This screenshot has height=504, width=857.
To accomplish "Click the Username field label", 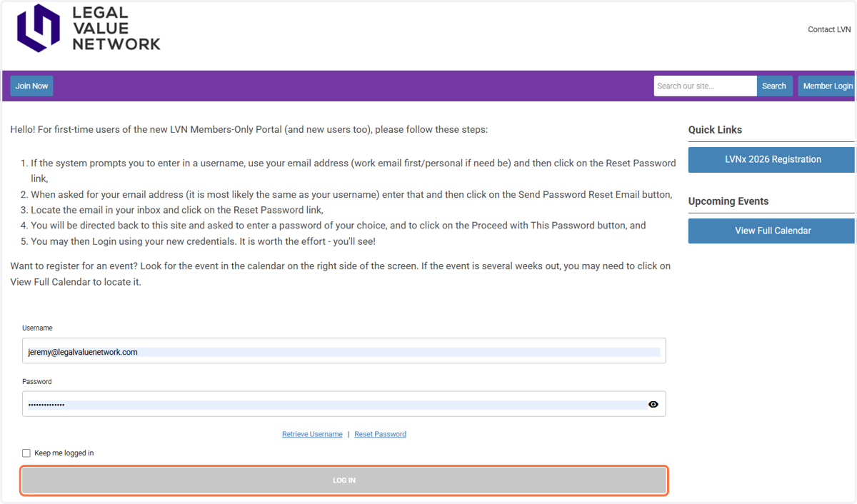I will (37, 328).
